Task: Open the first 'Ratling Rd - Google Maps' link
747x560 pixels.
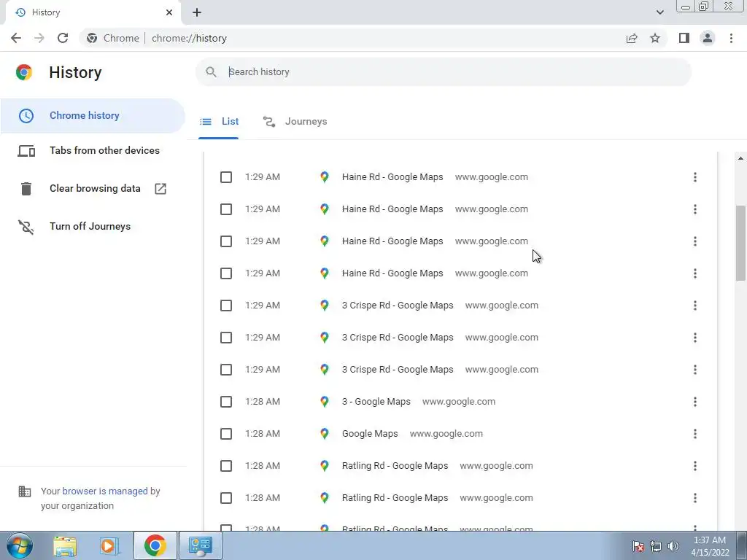Action: [x=395, y=466]
